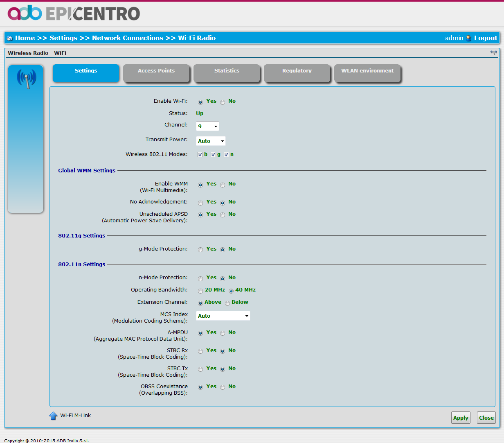Click the Wi-Fi Radio breadcrumb link
504x443 pixels.
click(197, 38)
